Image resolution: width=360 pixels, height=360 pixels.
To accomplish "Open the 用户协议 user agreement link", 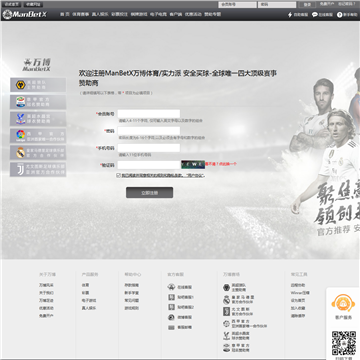I will point(195,175).
